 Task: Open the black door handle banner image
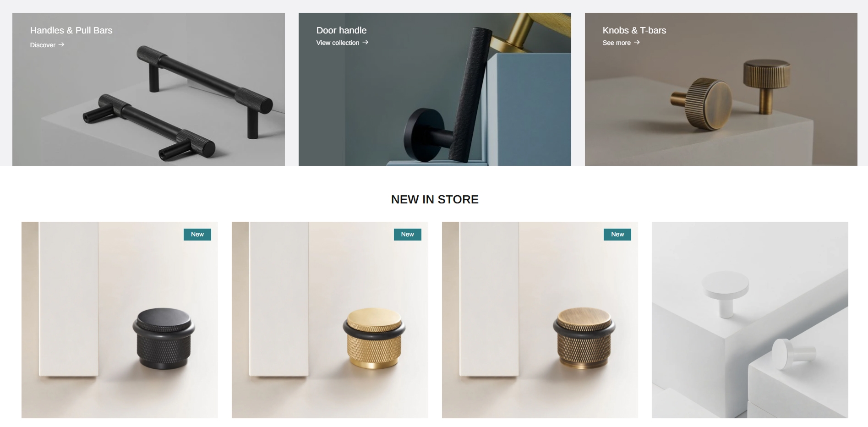point(435,89)
